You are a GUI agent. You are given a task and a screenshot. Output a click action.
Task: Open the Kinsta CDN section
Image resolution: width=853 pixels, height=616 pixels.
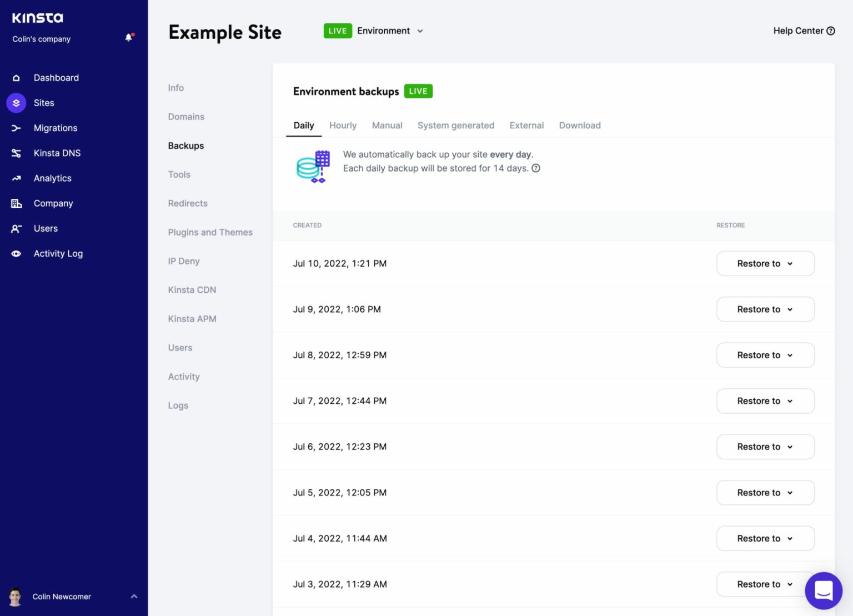tap(192, 290)
